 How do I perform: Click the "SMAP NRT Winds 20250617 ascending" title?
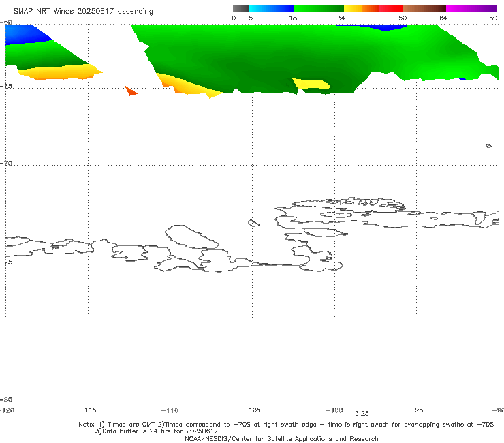(83, 12)
